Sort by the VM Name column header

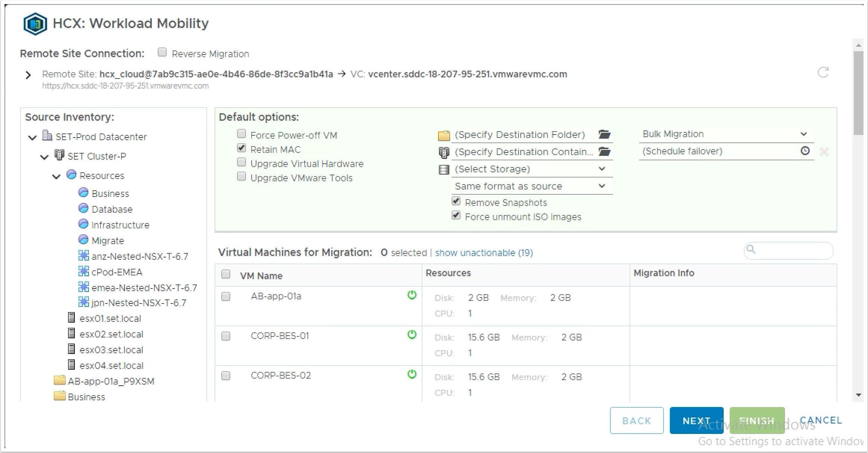[x=261, y=276]
